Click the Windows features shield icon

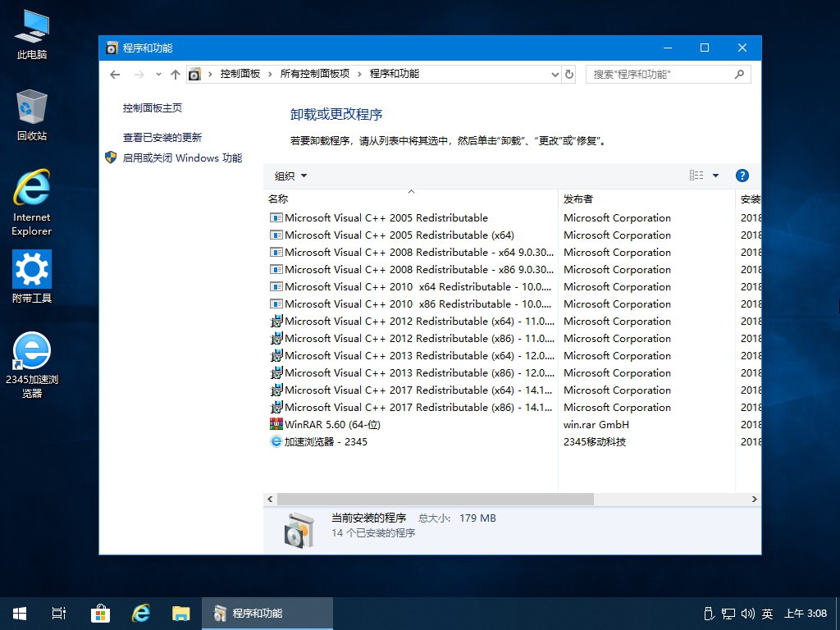111,157
